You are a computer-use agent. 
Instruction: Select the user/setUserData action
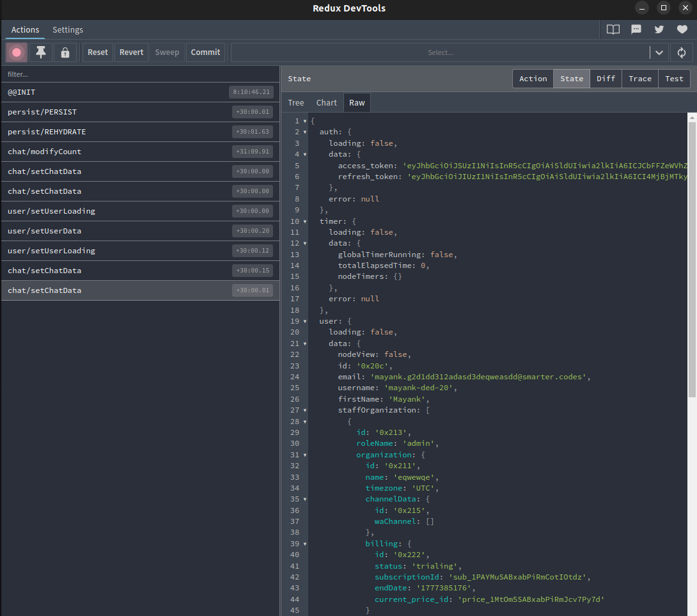coord(141,231)
